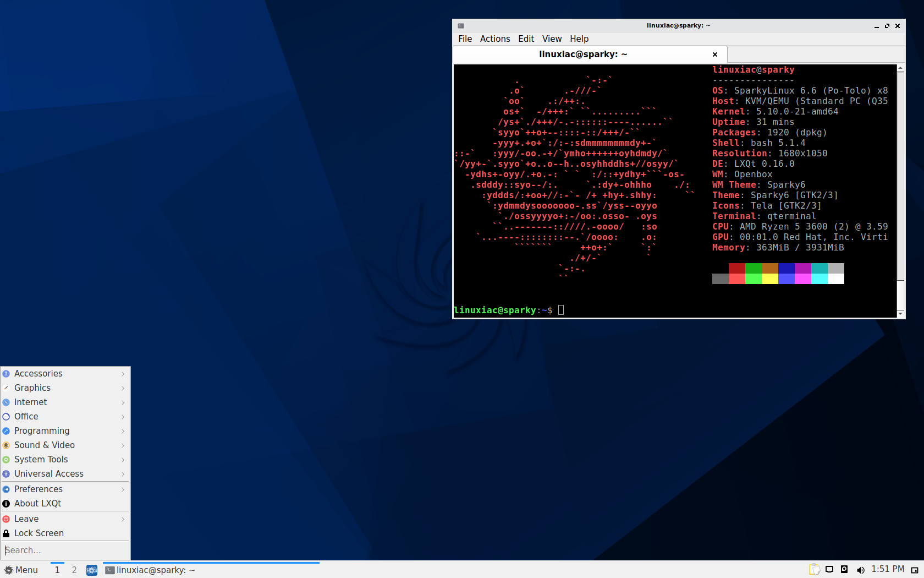Click the rightmost panel tray icon
The width and height of the screenshot is (924, 578).
coord(915,570)
